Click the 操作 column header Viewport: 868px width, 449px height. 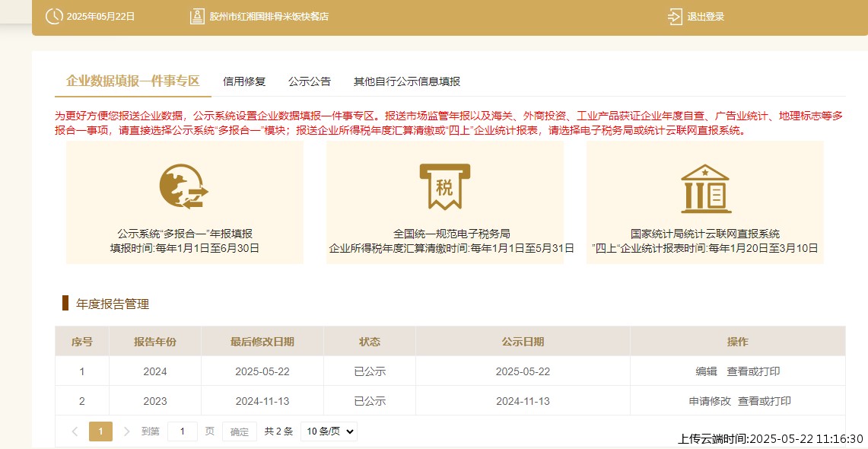click(x=738, y=342)
